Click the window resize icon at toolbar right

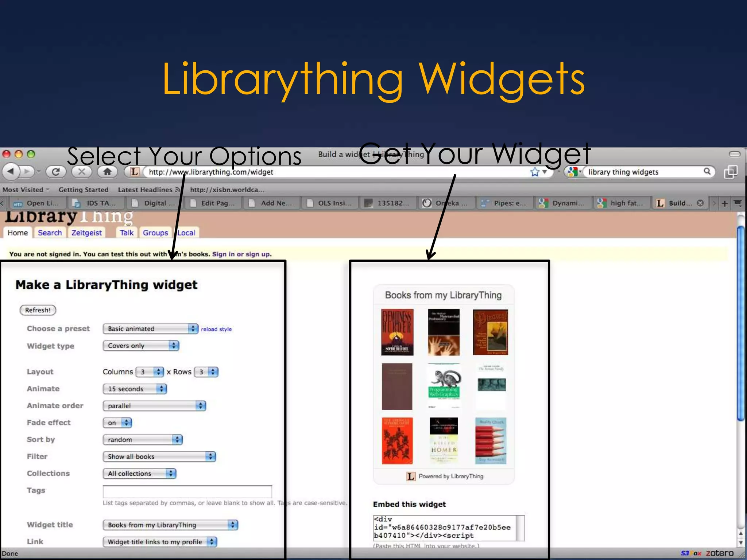pyautogui.click(x=731, y=172)
